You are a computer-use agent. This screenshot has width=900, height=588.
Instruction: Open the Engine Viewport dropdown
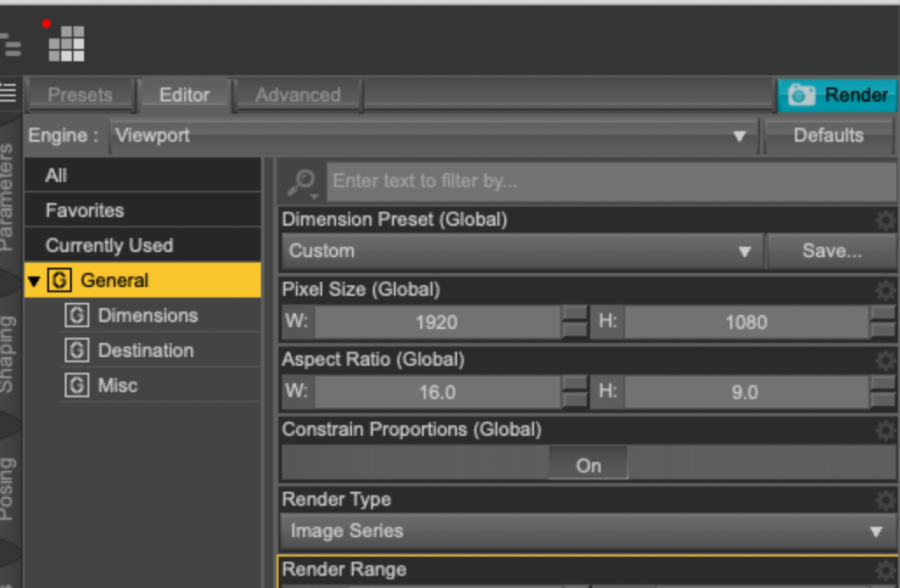pyautogui.click(x=738, y=136)
